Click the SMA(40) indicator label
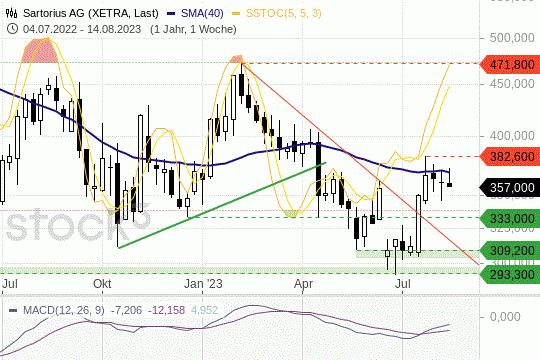Viewport: 540px width, 360px height. coord(202,13)
